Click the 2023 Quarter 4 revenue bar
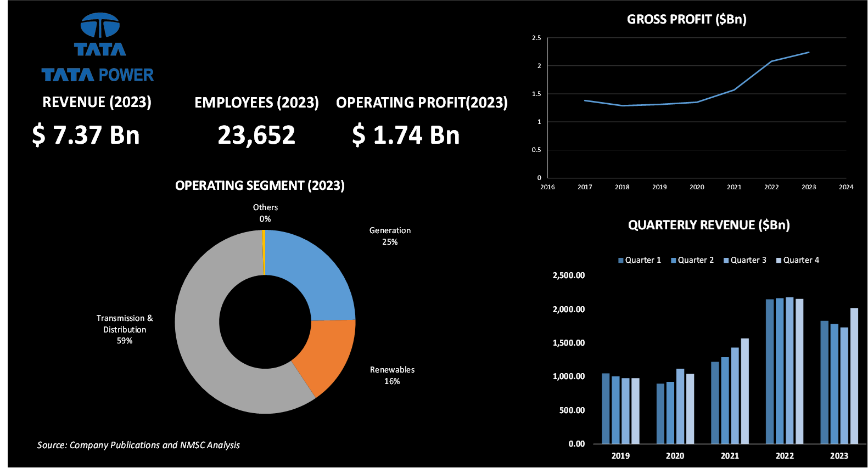 coord(854,376)
